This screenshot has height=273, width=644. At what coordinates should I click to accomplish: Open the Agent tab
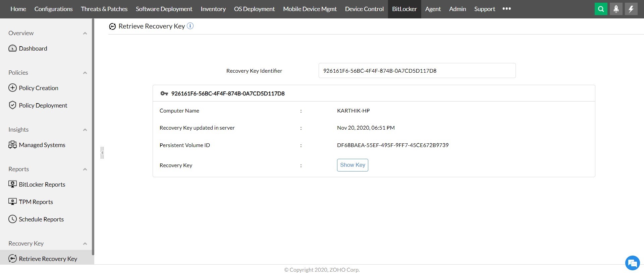point(433,9)
